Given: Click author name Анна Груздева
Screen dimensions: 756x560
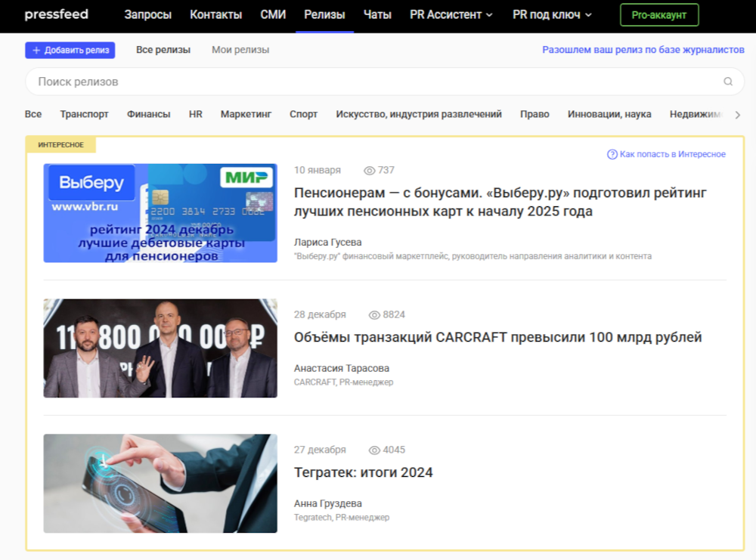Looking at the screenshot, I should click(x=328, y=503).
